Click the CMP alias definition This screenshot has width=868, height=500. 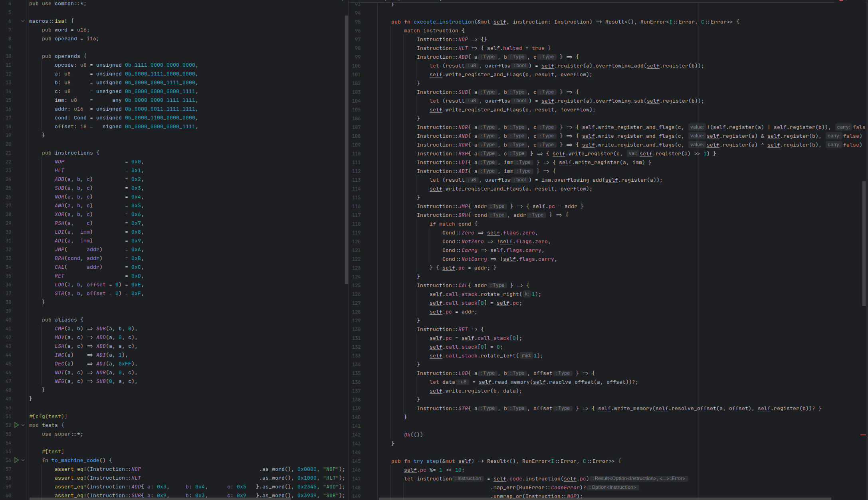click(96, 329)
